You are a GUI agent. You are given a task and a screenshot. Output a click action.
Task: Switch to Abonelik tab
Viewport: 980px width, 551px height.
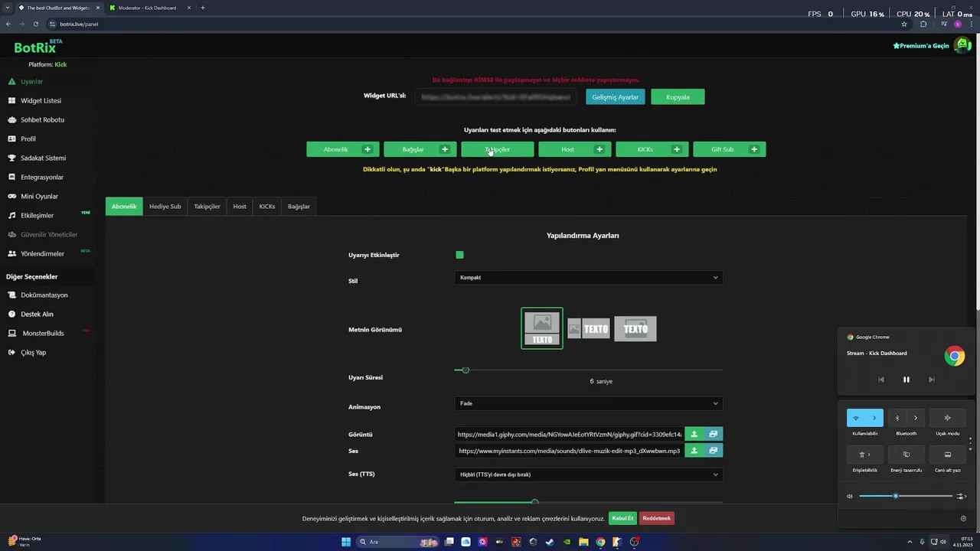tap(124, 206)
